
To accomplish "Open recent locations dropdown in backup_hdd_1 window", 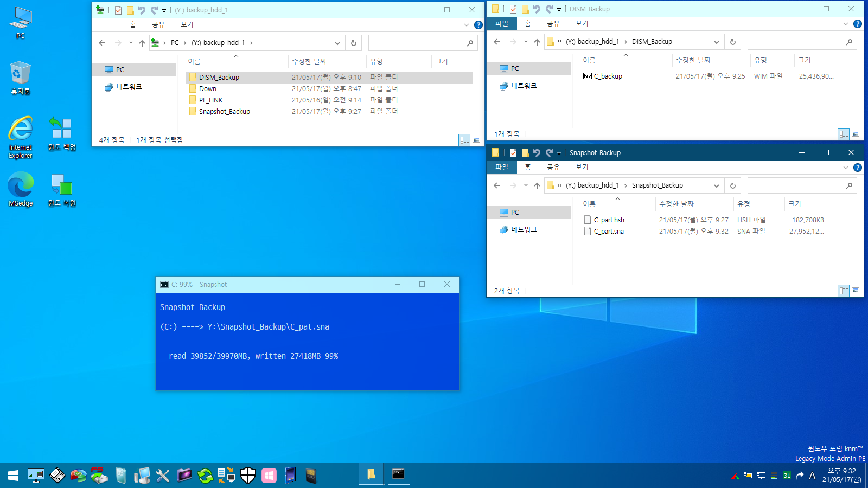I will pos(131,43).
